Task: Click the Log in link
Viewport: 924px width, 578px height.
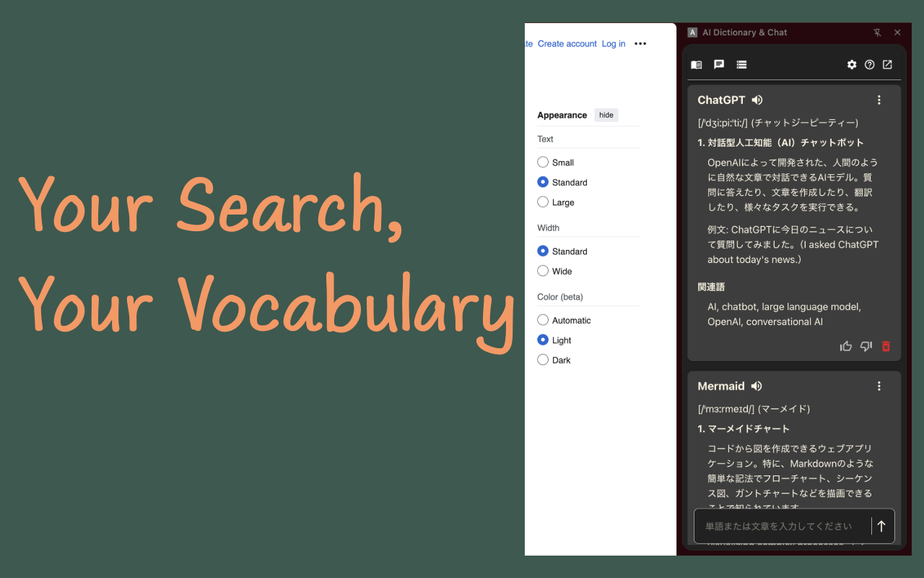Action: 614,43
